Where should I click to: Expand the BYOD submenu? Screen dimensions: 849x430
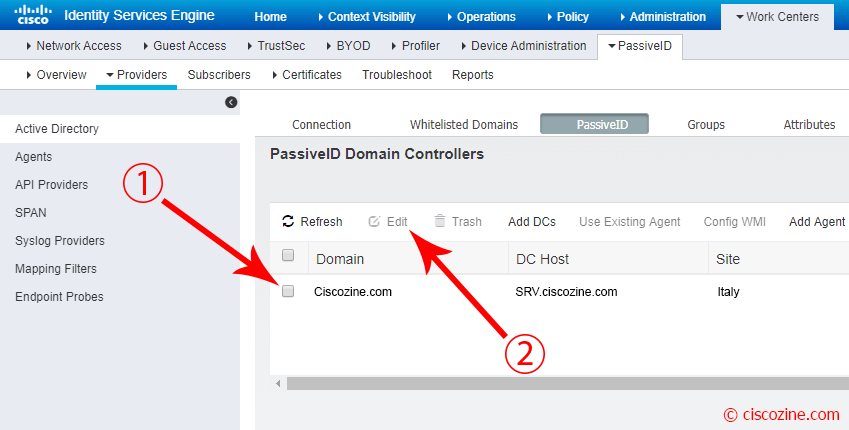[348, 46]
